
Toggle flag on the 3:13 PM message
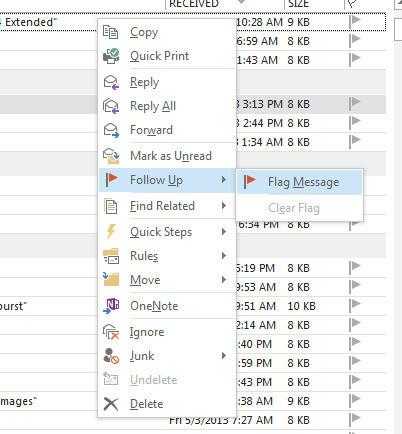355,104
